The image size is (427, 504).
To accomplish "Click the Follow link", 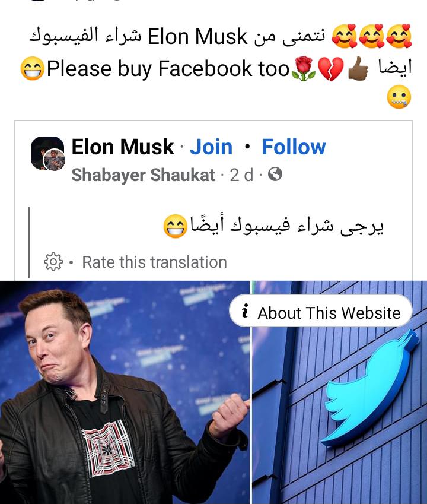I will click(294, 147).
